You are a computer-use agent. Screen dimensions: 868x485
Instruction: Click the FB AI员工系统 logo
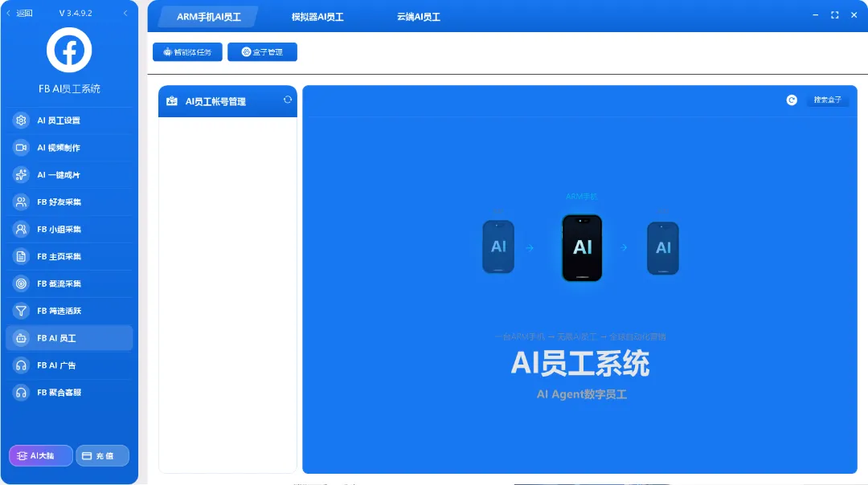68,49
